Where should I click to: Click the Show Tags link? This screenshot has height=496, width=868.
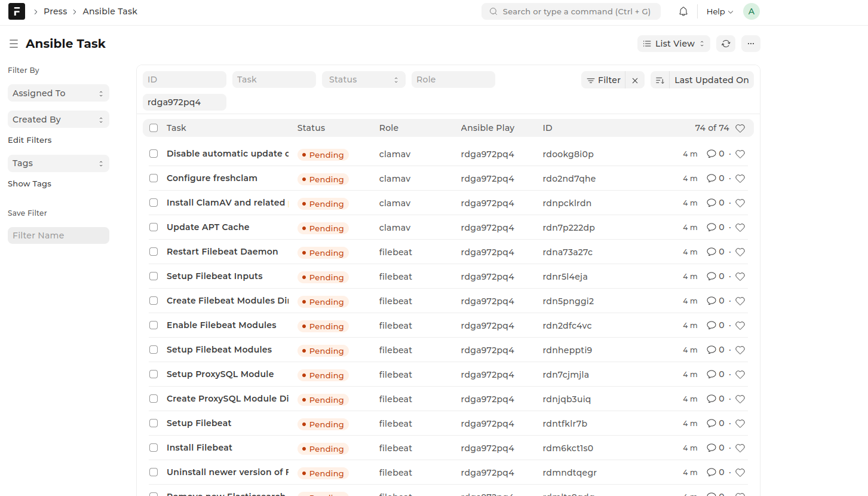point(29,183)
